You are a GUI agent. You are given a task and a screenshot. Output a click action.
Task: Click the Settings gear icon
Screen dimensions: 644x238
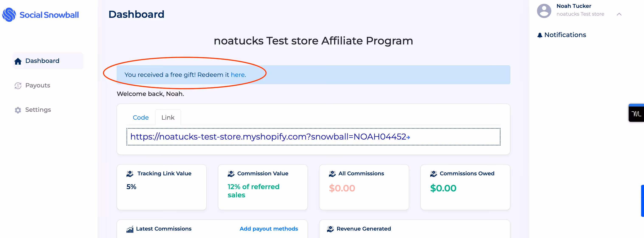click(x=18, y=110)
